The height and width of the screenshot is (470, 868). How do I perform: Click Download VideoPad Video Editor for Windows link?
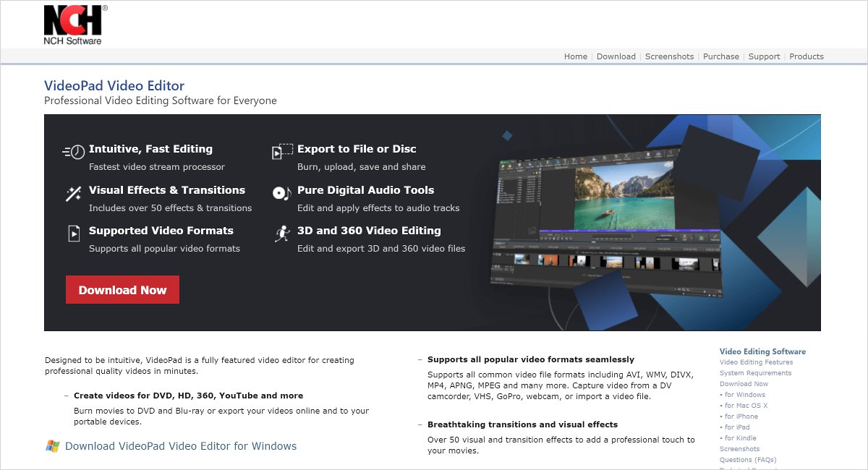pyautogui.click(x=181, y=446)
